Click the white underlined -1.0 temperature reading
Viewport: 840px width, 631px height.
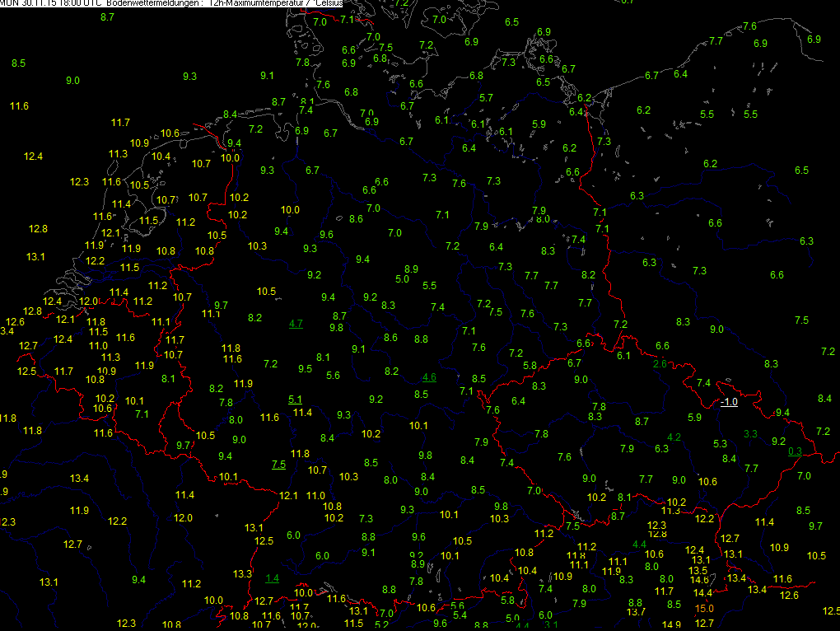(x=729, y=402)
